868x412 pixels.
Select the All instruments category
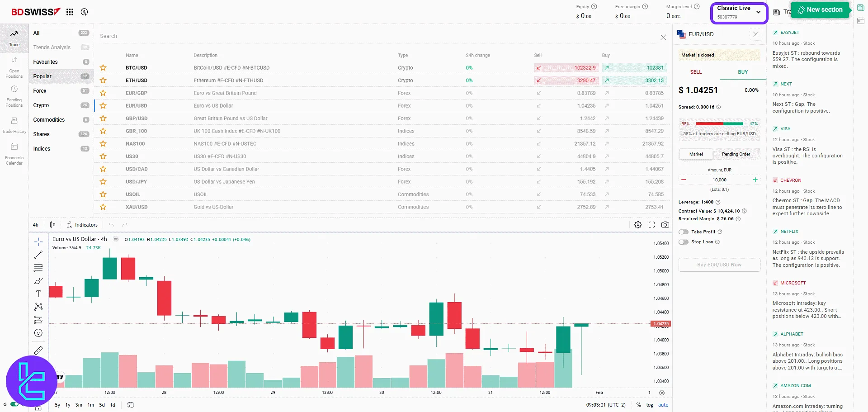coord(61,33)
